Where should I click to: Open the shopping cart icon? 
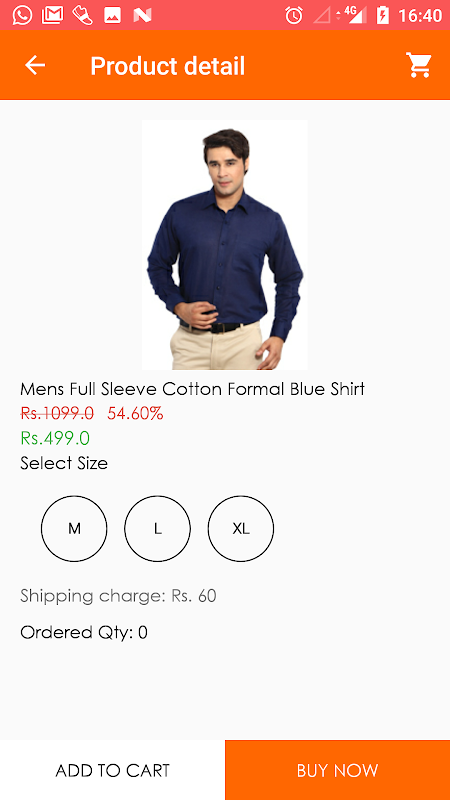pos(419,65)
